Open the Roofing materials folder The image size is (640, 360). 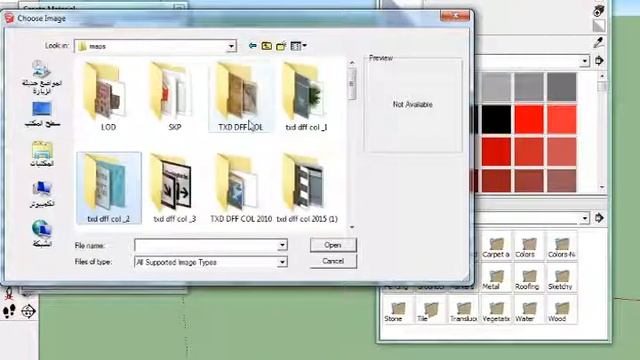529,279
